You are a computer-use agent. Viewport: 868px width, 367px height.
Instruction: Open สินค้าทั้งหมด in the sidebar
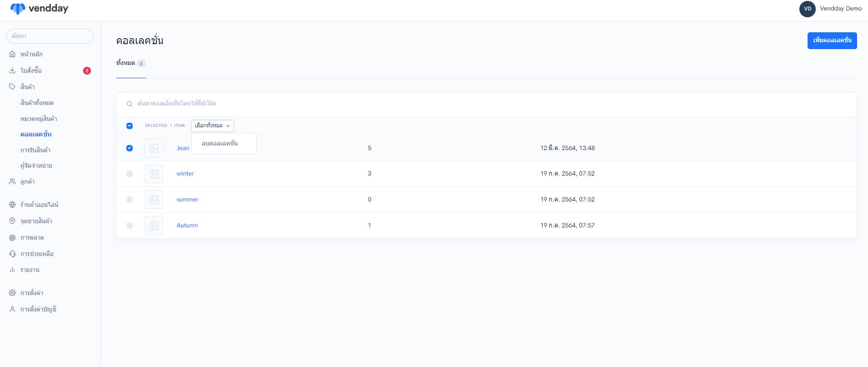point(37,103)
